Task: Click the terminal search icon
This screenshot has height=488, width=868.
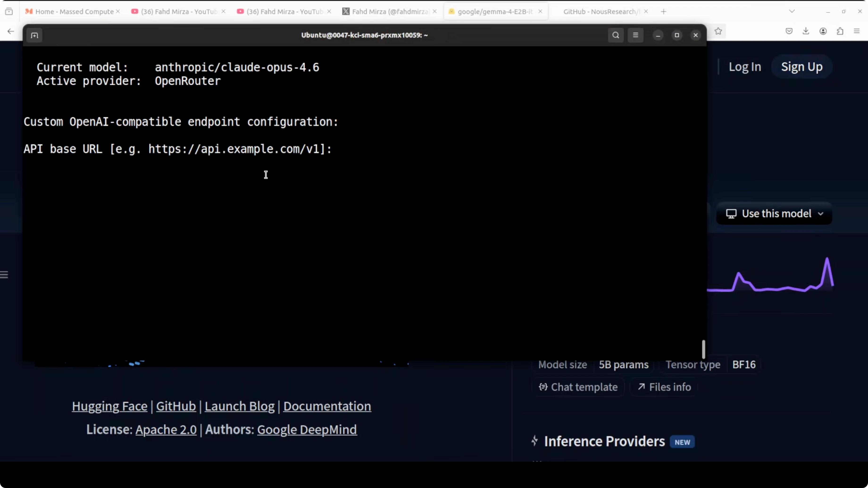Action: pos(616,35)
